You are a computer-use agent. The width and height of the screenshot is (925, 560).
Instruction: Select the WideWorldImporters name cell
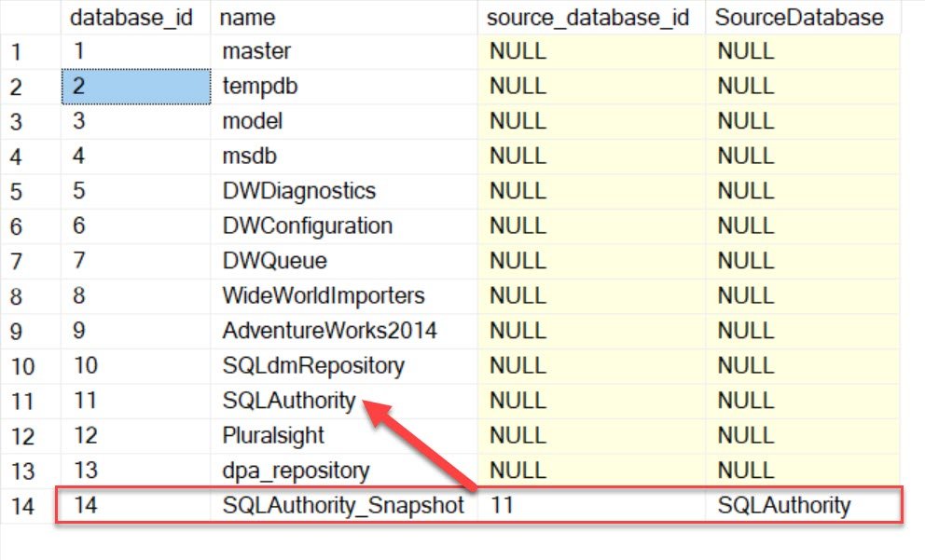click(344, 295)
